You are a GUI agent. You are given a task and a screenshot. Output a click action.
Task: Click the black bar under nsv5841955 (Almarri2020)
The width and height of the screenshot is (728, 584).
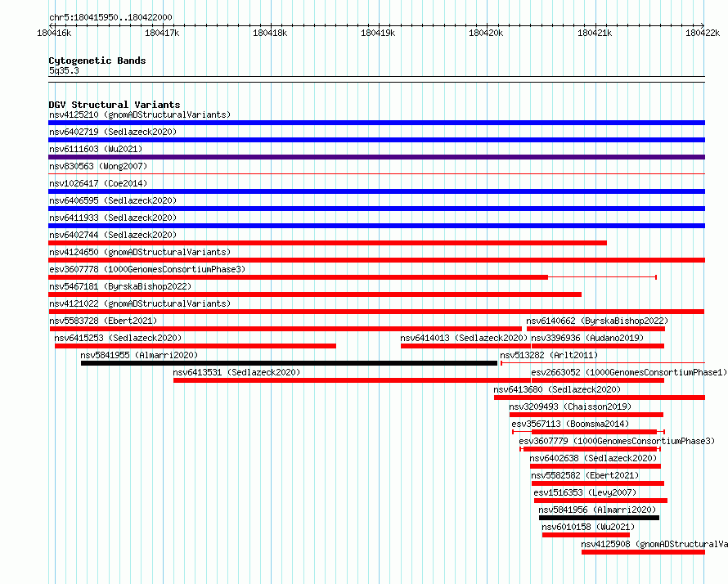(289, 363)
